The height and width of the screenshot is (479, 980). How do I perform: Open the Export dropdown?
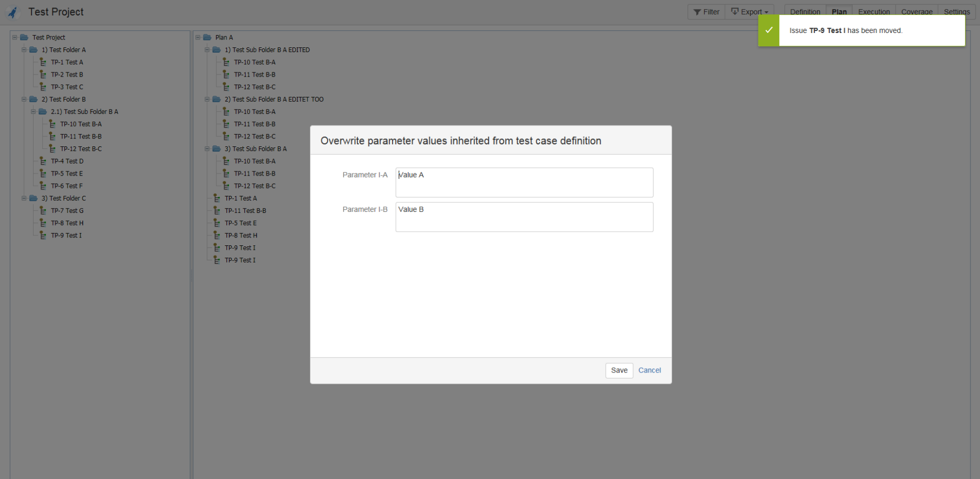(x=749, y=12)
